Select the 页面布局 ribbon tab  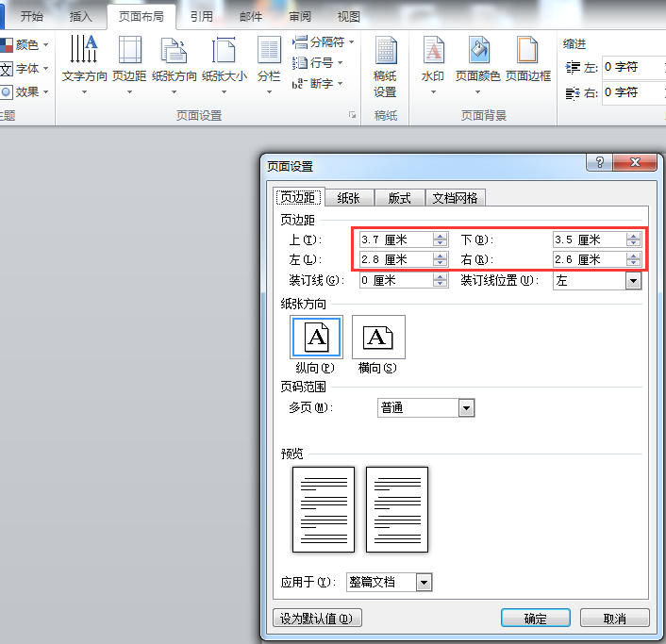click(142, 17)
